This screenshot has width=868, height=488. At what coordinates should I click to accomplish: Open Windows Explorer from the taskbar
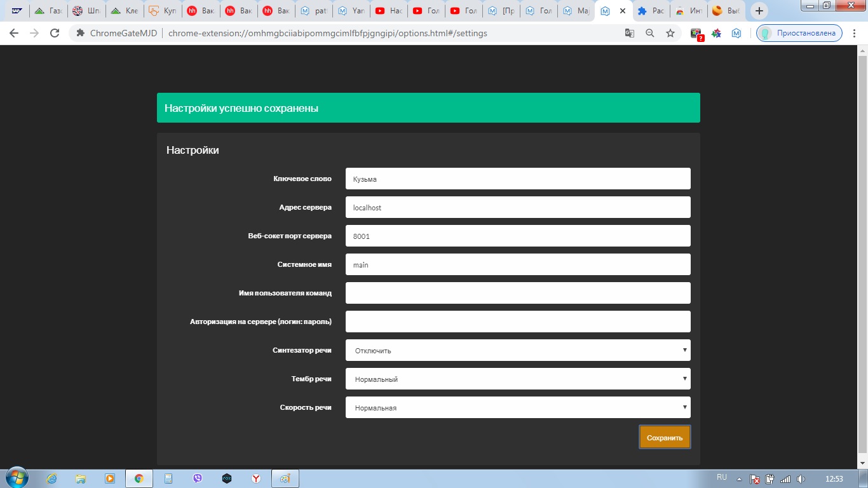click(x=81, y=478)
